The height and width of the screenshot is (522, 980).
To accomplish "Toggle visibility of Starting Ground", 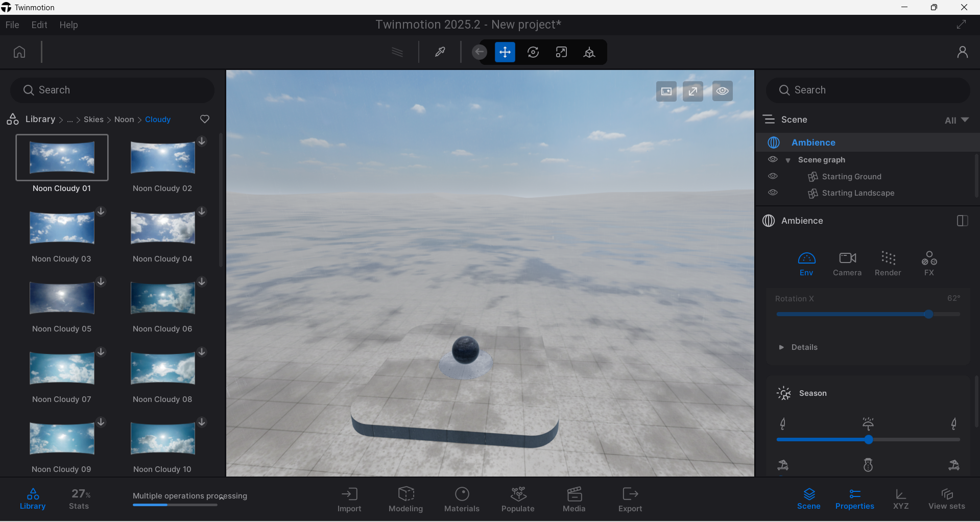I will (773, 176).
